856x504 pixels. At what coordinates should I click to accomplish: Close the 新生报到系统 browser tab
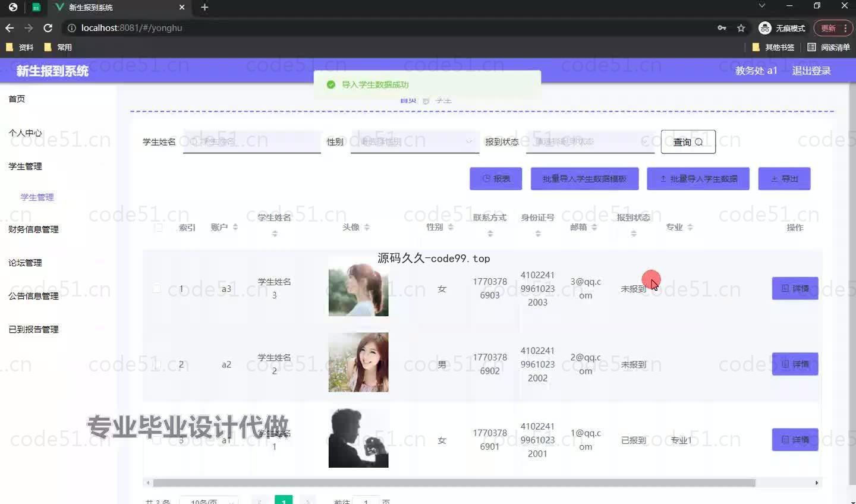click(182, 7)
